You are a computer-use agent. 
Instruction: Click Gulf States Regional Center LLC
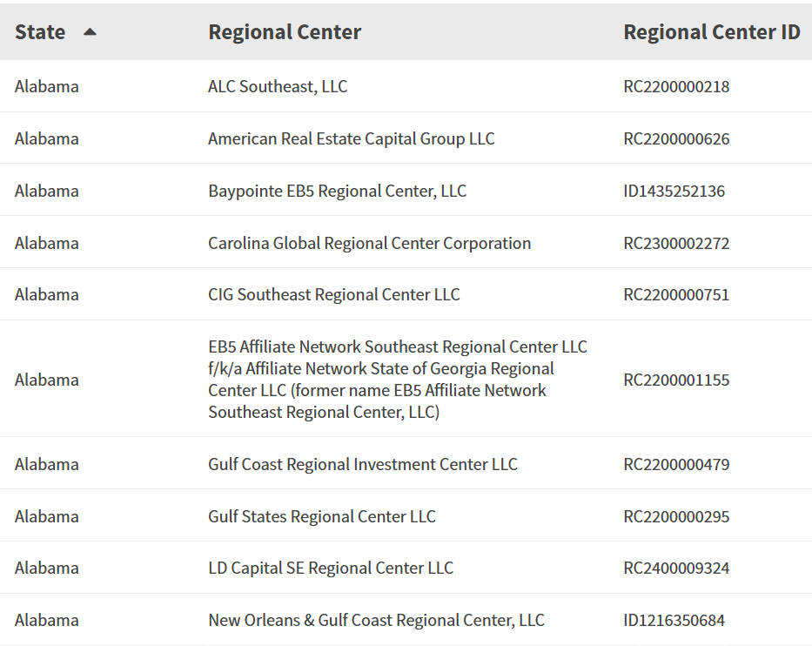[321, 516]
